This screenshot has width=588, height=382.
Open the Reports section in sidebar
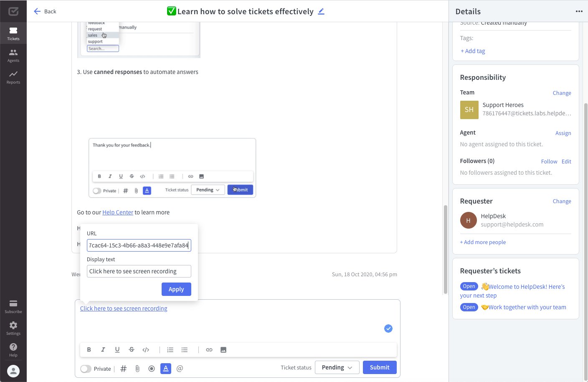point(13,77)
